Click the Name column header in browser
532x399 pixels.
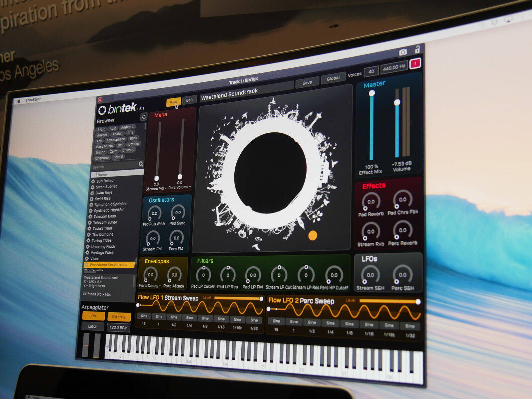point(117,174)
